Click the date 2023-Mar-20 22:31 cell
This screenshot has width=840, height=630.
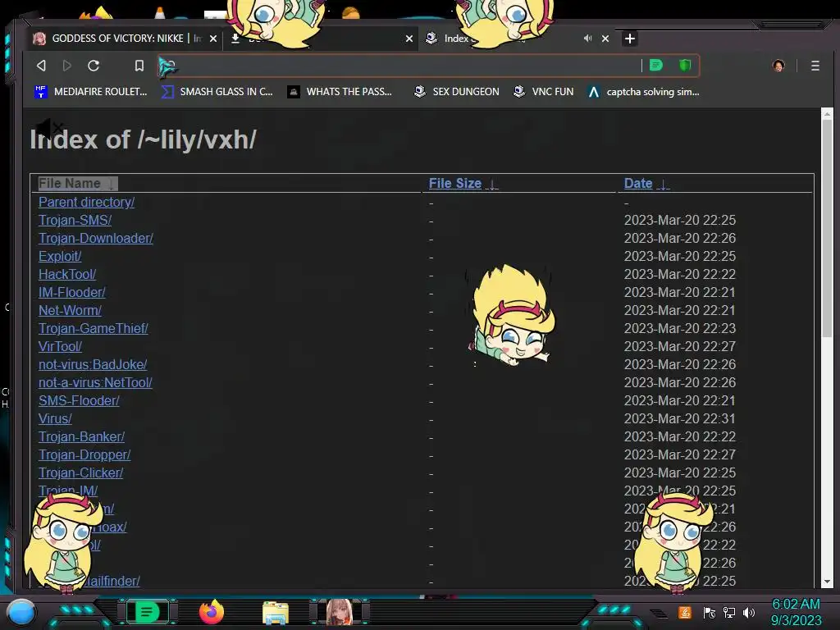coord(680,419)
